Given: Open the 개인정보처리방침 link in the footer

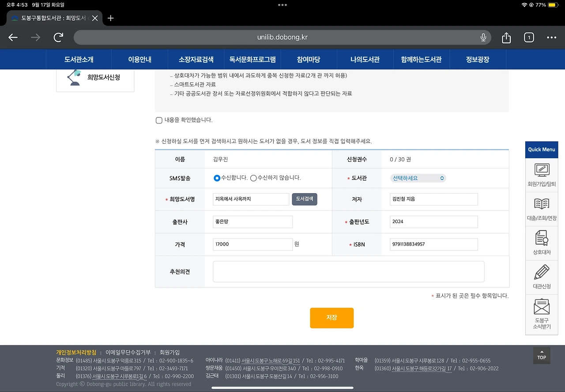Looking at the screenshot, I should (x=77, y=352).
